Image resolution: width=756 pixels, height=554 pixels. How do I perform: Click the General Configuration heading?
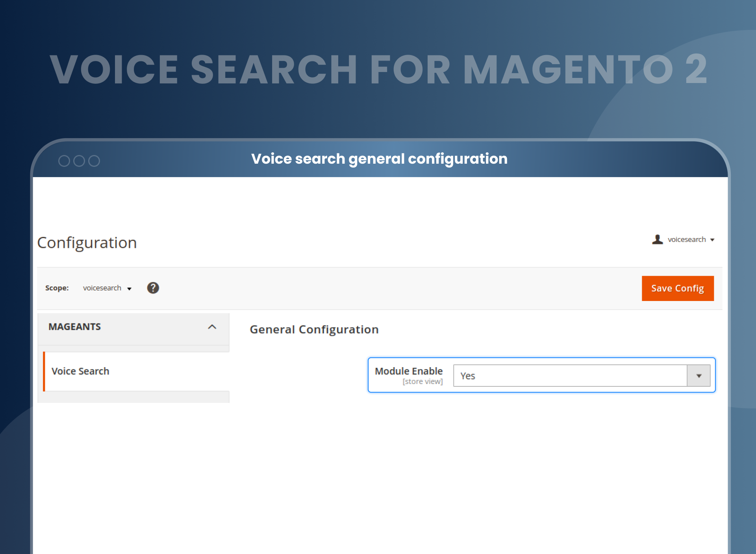click(314, 329)
